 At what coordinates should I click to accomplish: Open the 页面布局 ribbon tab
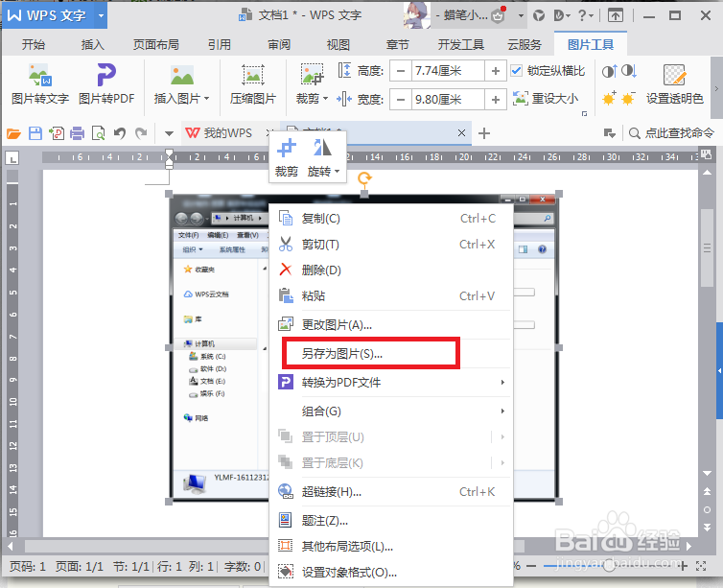(x=156, y=45)
